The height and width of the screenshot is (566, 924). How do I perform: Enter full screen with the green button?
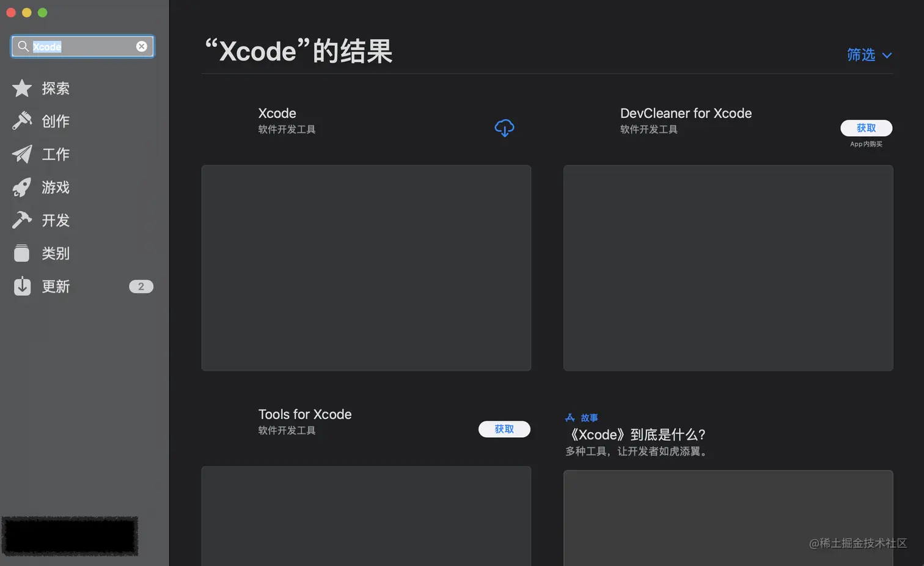(x=43, y=13)
